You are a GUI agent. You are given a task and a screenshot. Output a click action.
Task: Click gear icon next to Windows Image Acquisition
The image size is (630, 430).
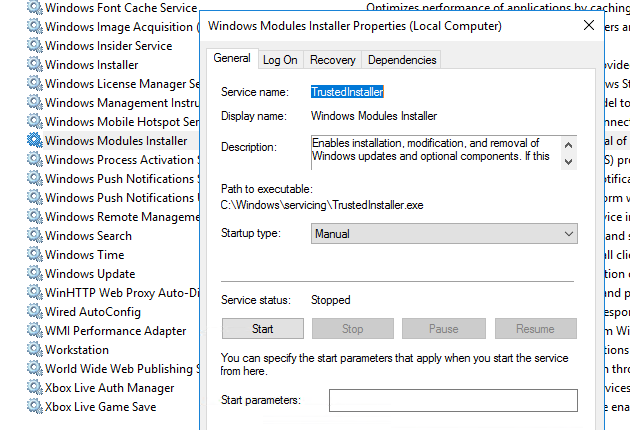click(x=35, y=26)
